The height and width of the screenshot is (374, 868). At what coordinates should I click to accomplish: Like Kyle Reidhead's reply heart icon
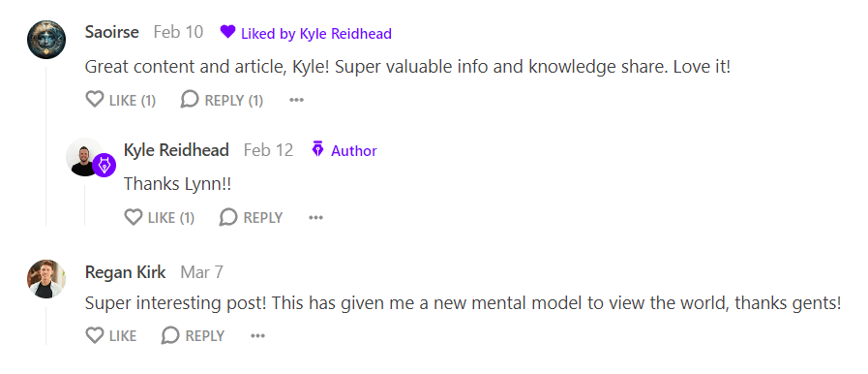tap(134, 217)
